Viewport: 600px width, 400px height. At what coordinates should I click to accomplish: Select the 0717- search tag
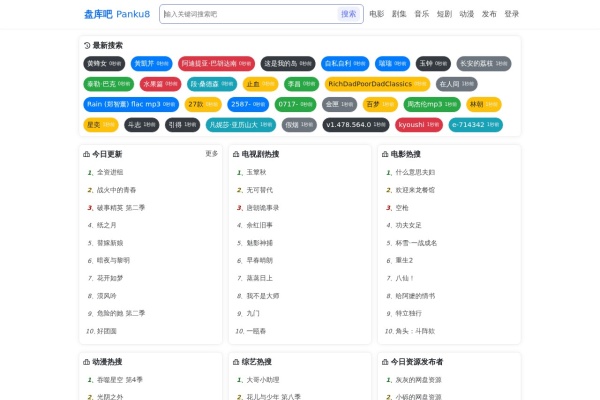tap(295, 104)
